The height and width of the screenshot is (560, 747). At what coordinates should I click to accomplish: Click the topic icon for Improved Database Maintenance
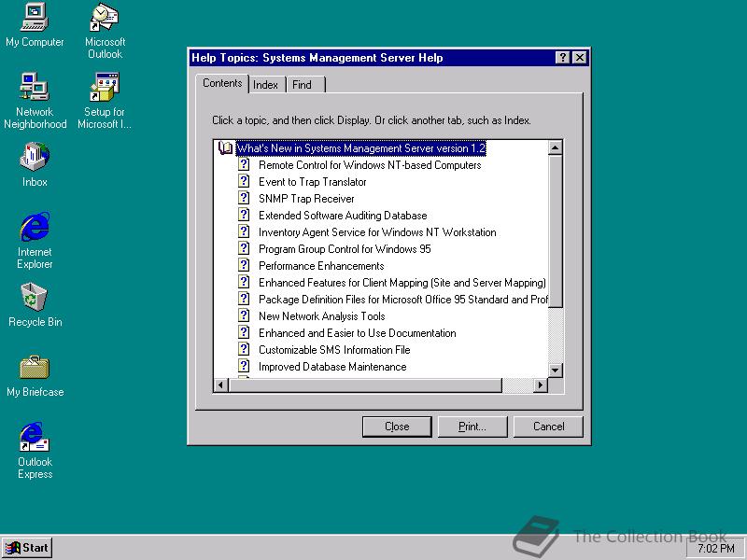coord(244,366)
